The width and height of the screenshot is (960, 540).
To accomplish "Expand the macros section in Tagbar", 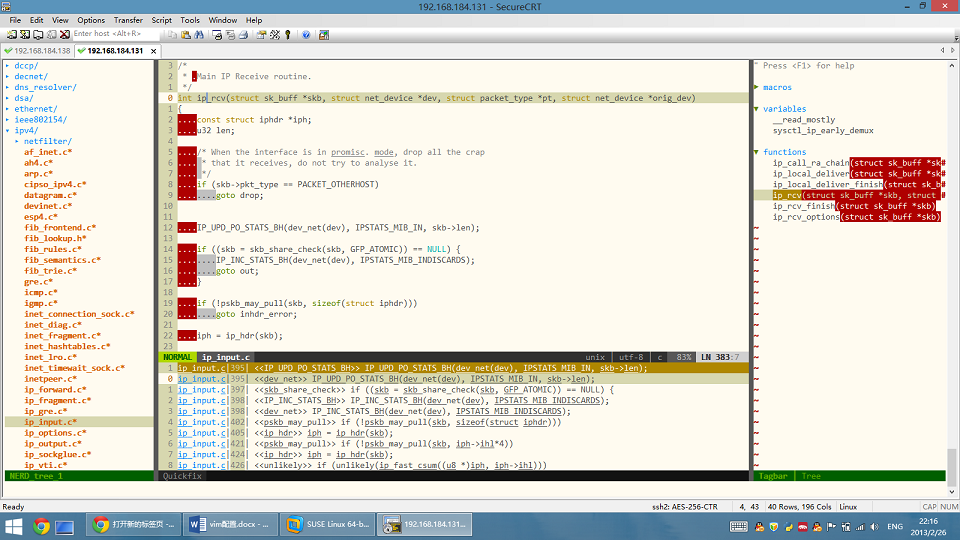I will coord(757,88).
